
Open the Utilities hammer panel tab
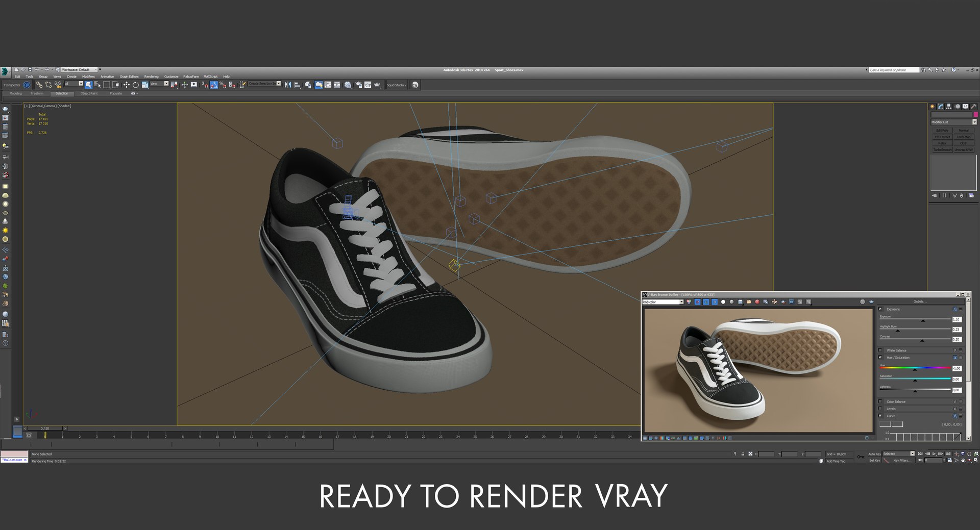(x=974, y=107)
